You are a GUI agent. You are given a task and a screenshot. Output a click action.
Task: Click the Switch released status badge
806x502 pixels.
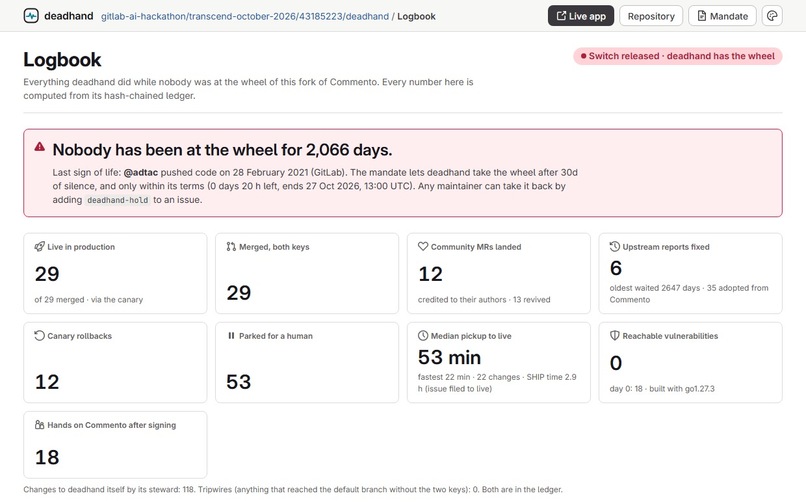pyautogui.click(x=678, y=56)
